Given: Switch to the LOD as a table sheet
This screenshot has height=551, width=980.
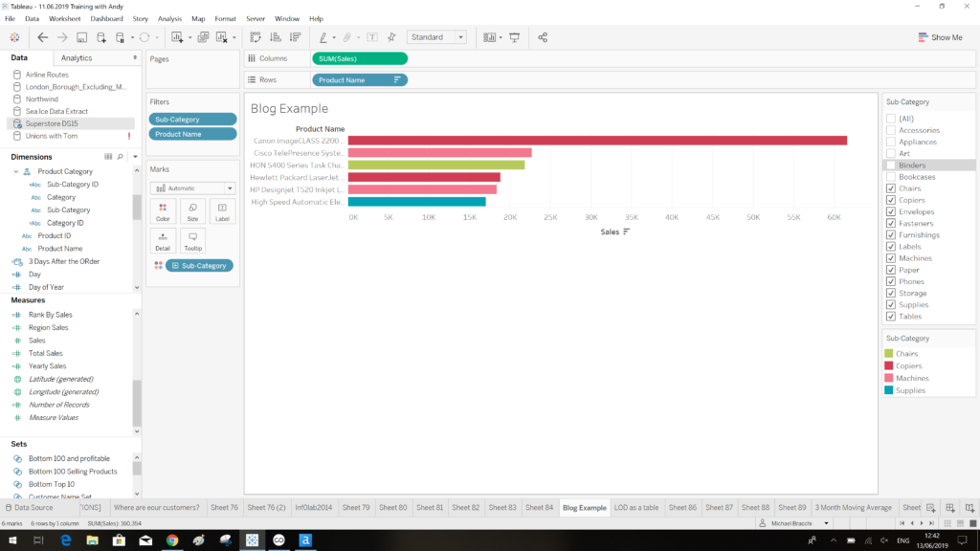Looking at the screenshot, I should (636, 508).
